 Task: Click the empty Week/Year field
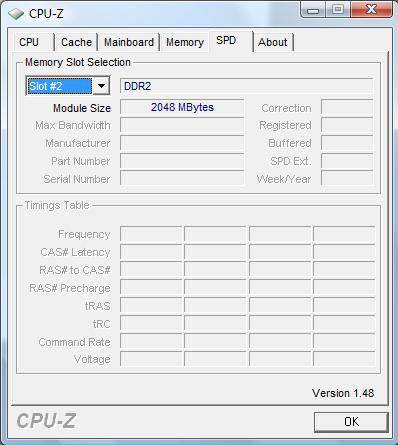point(347,179)
